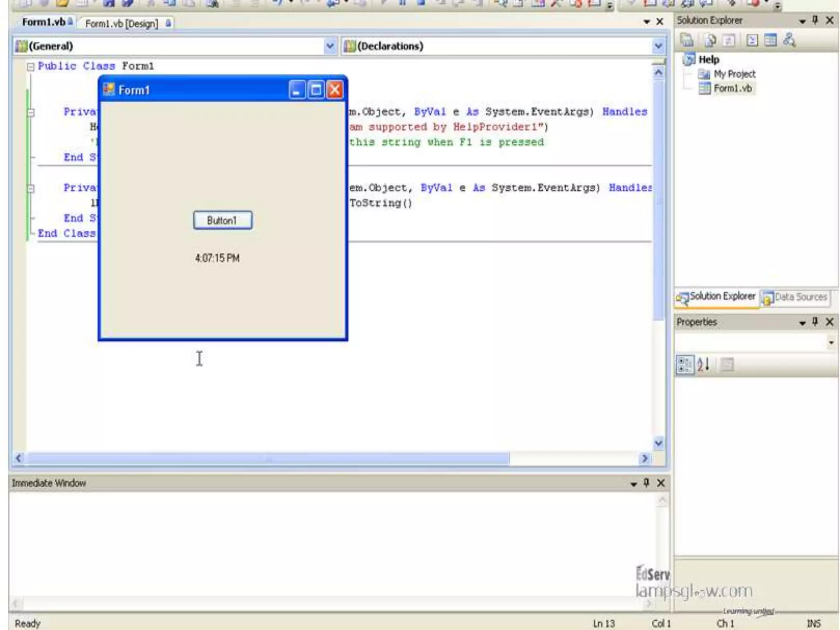Click code editor vertical scrollbar down arrow

[x=659, y=443]
